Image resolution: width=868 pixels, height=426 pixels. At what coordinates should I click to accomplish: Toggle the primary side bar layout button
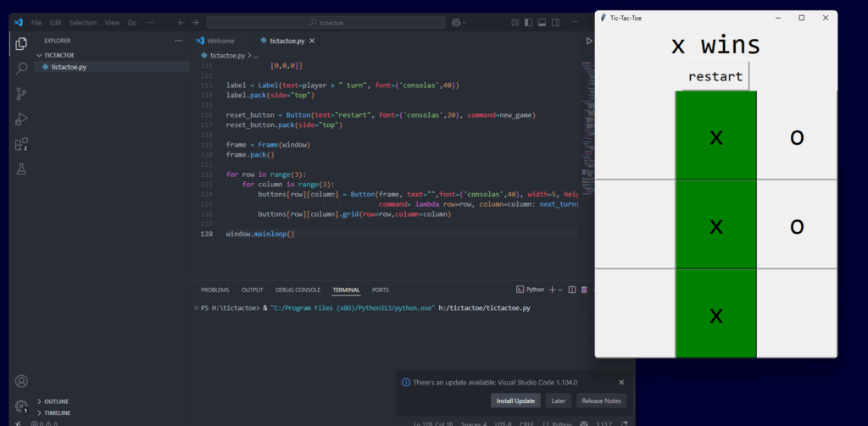(x=526, y=22)
